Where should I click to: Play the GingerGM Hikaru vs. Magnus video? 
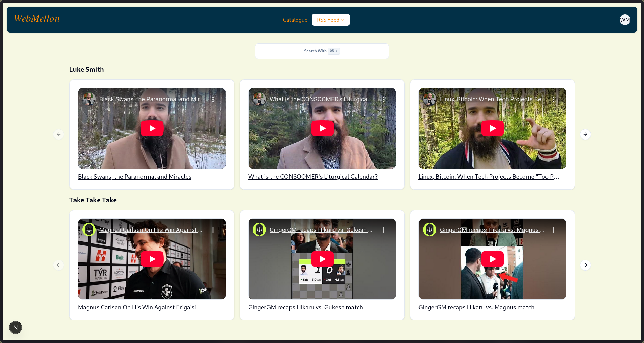[x=493, y=259]
